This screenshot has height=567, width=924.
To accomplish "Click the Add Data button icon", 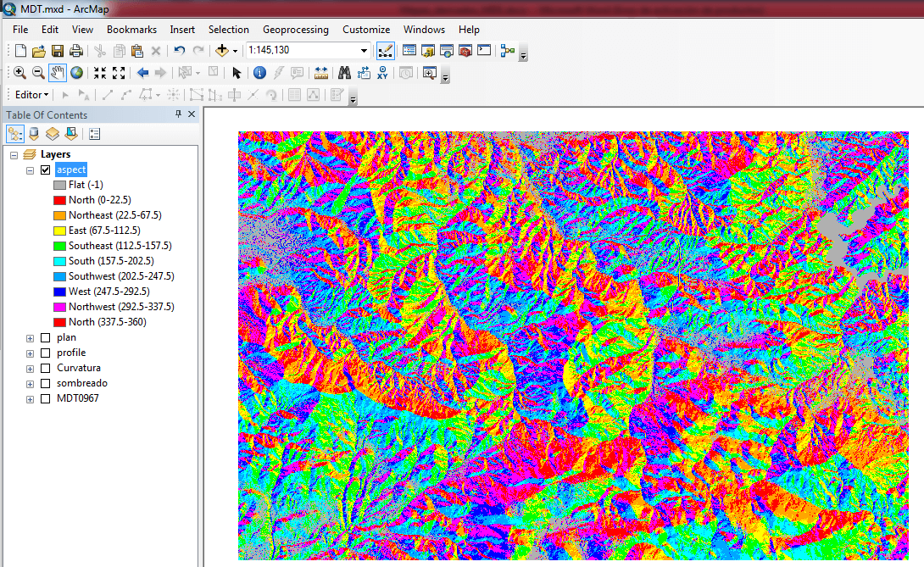I will click(223, 51).
